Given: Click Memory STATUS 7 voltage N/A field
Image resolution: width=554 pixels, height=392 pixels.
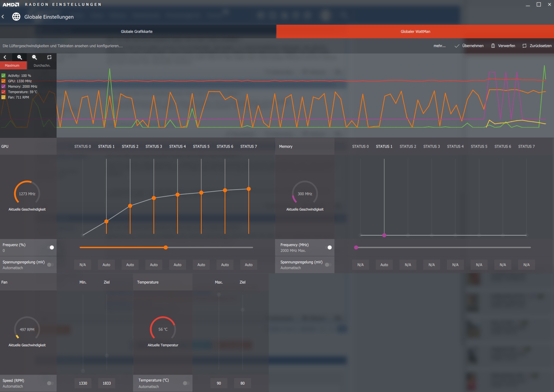Looking at the screenshot, I should click(527, 265).
